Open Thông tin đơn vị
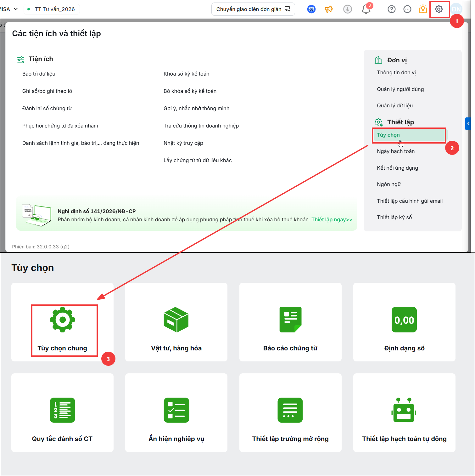Image resolution: width=475 pixels, height=476 pixels. pos(396,73)
